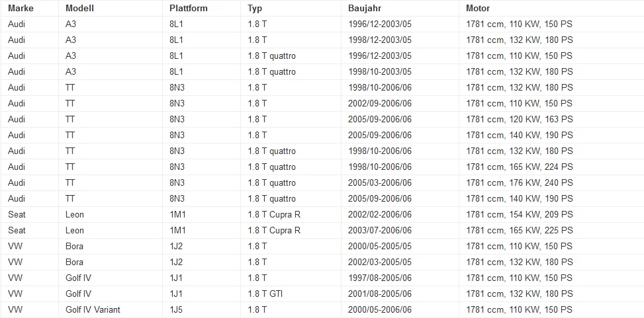Click the Motor column header
The width and height of the screenshot is (644, 318).
478,8
